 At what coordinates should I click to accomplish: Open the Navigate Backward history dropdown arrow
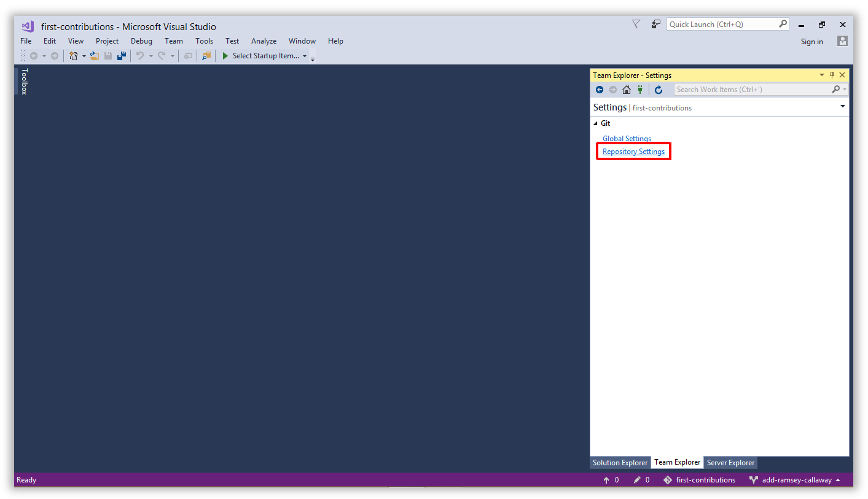pos(44,56)
